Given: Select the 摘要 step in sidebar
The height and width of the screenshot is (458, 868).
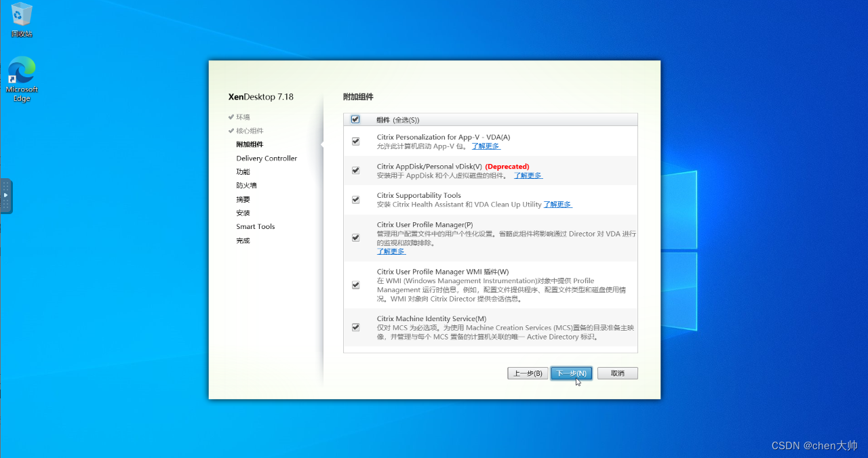Looking at the screenshot, I should [x=243, y=199].
